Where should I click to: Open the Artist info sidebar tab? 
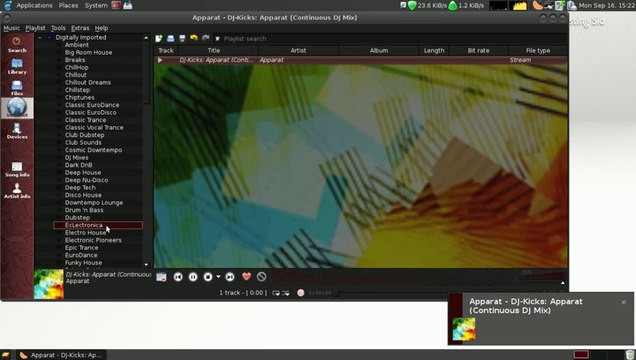(x=17, y=191)
